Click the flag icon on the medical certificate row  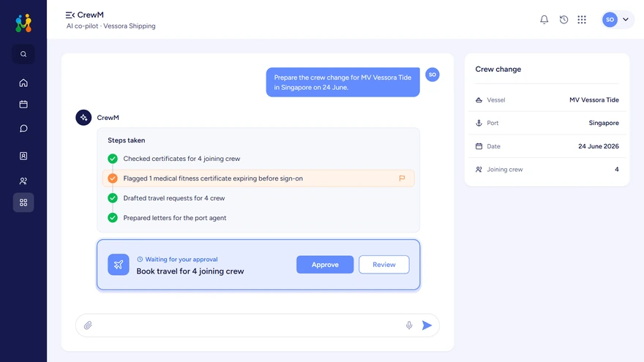402,178
